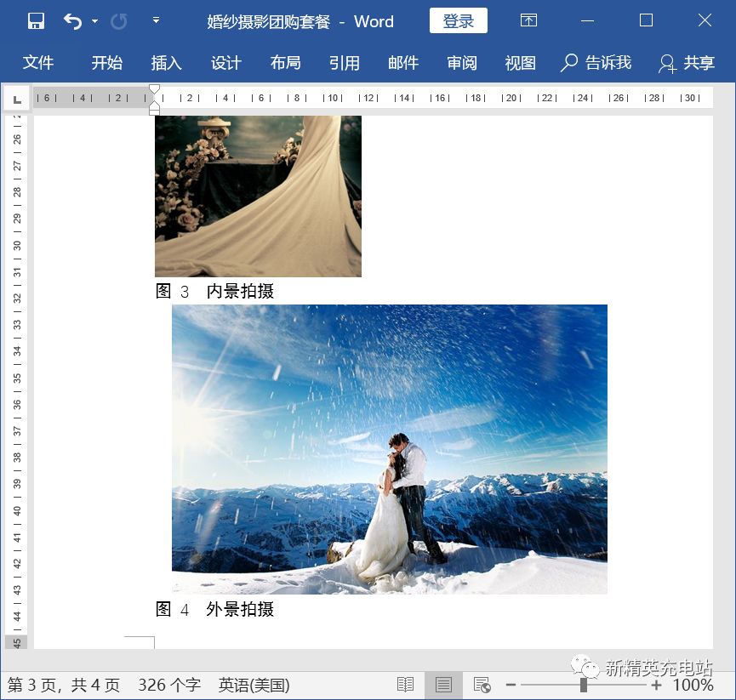Viewport: 736px width, 700px height.
Task: Switch to the 开始 tab
Action: [x=107, y=62]
